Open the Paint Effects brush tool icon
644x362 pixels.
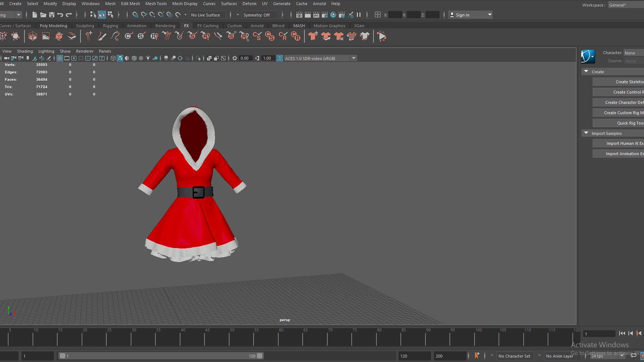[x=102, y=36]
